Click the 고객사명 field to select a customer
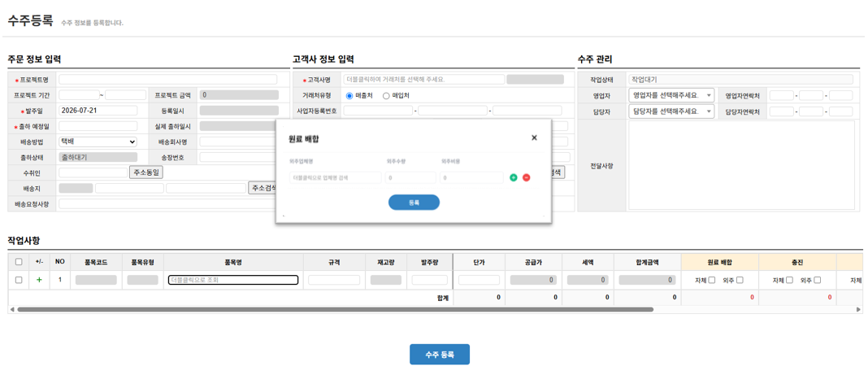The width and height of the screenshot is (868, 371). pos(424,79)
